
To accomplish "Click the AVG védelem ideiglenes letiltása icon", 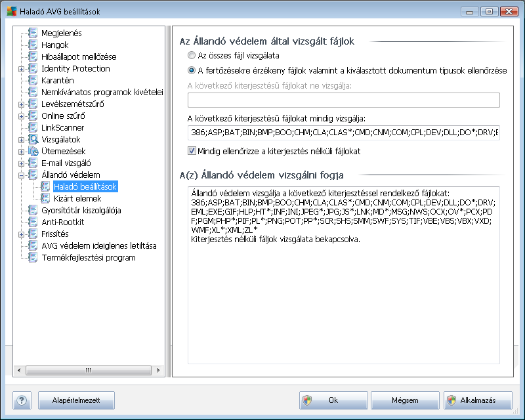I will click(32, 245).
